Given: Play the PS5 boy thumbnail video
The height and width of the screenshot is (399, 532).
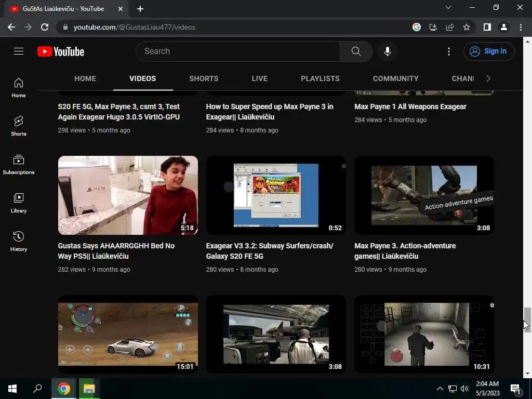Looking at the screenshot, I should [x=128, y=195].
